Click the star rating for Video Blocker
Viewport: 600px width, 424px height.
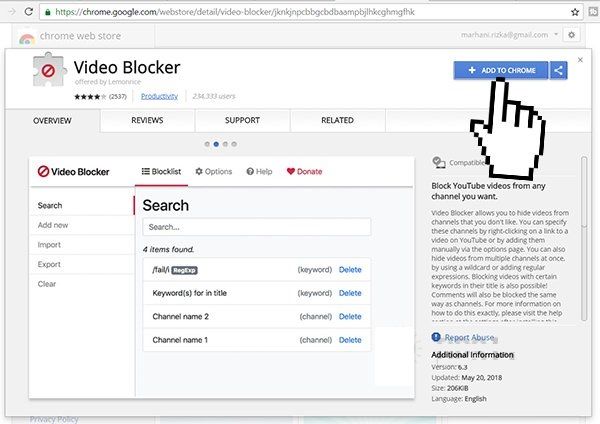90,96
